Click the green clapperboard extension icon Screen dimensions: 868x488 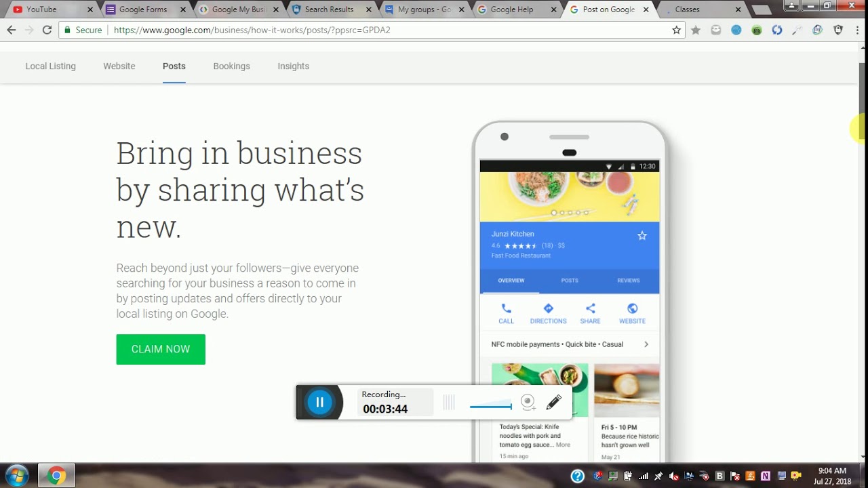click(x=757, y=30)
